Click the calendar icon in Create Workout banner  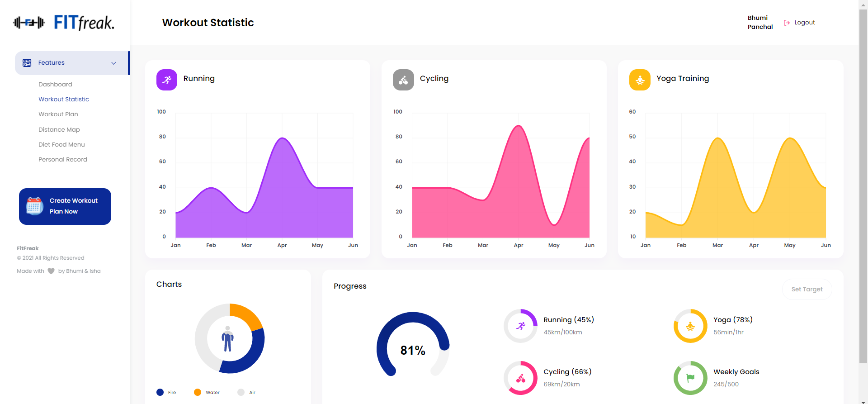[x=35, y=206]
